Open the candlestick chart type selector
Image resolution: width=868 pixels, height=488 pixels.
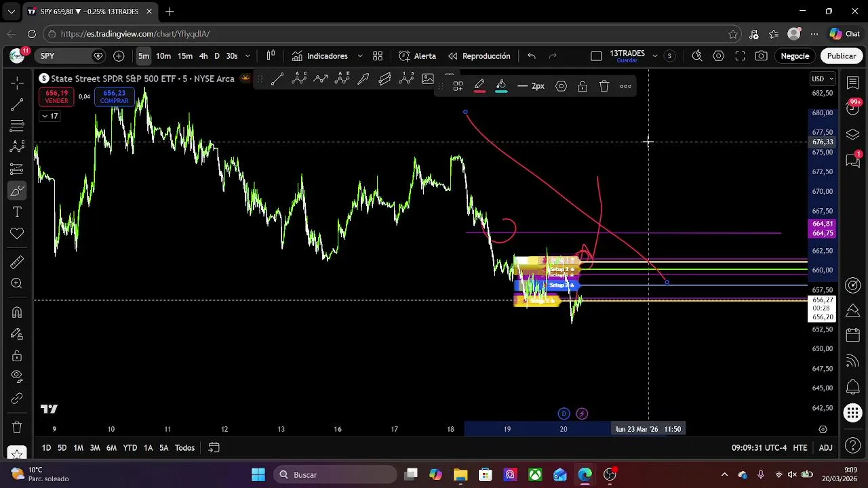(271, 56)
